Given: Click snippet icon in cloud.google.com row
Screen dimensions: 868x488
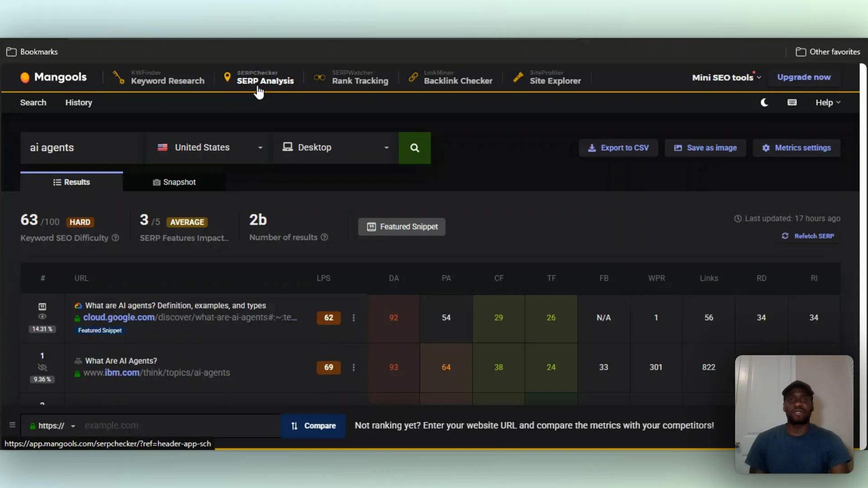Looking at the screenshot, I should click(42, 306).
